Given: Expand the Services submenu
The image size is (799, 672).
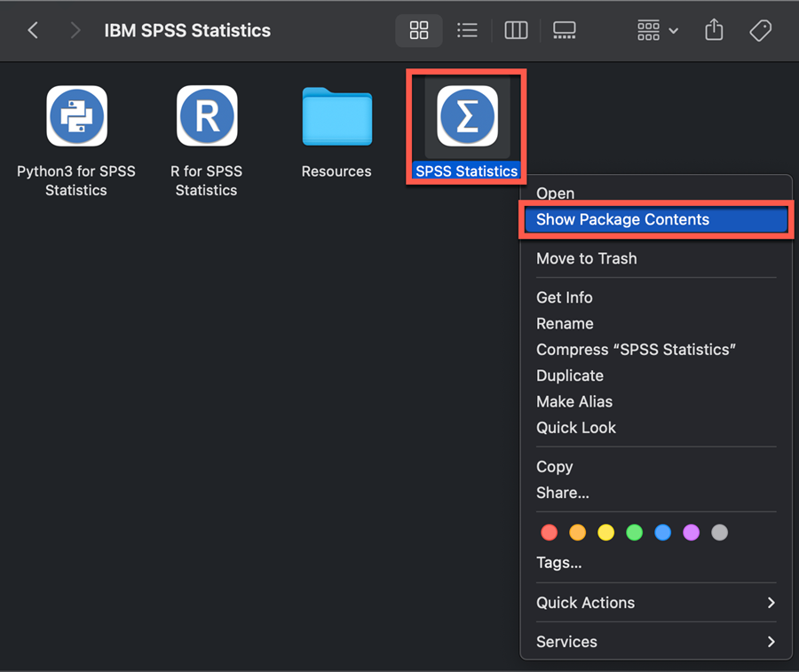Looking at the screenshot, I should click(x=656, y=642).
